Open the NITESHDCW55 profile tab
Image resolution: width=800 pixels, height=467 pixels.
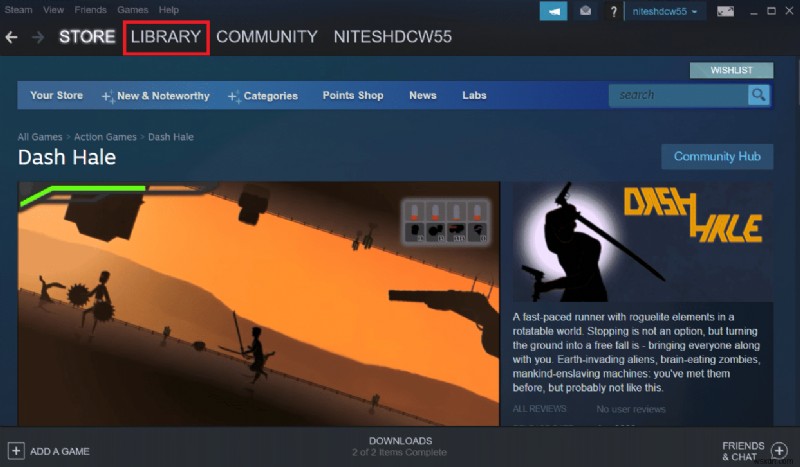(x=393, y=37)
